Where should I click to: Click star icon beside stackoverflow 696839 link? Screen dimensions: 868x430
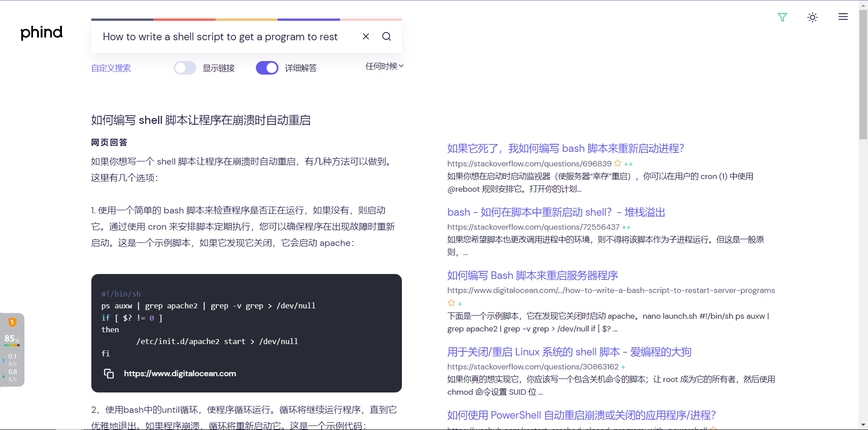coord(618,163)
